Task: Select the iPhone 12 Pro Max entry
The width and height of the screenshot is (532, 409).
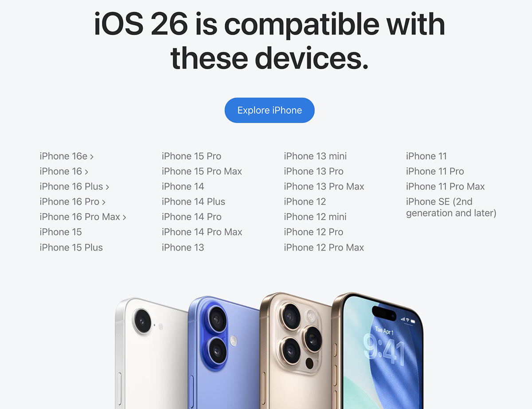Action: [x=324, y=247]
